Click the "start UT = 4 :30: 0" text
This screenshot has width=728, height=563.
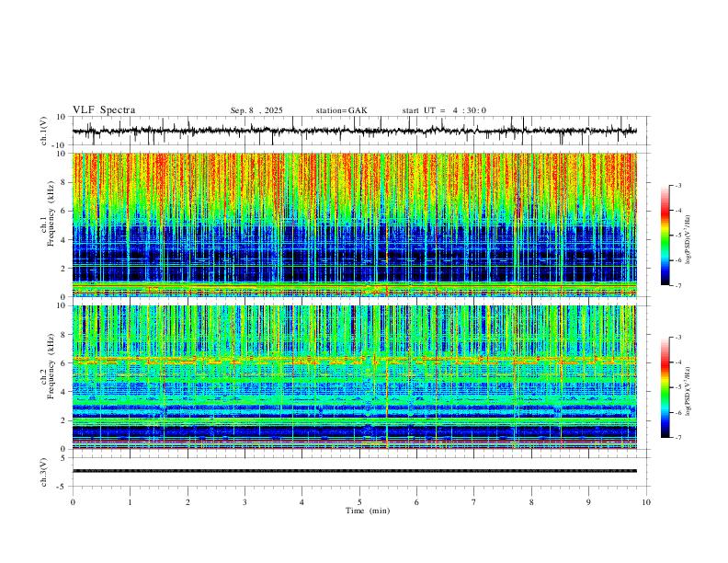coord(444,110)
